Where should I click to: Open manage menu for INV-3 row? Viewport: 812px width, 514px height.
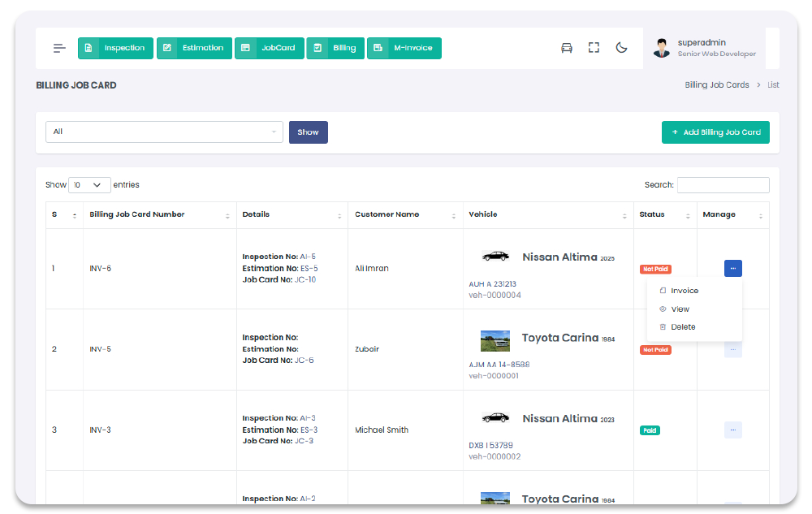(x=732, y=430)
